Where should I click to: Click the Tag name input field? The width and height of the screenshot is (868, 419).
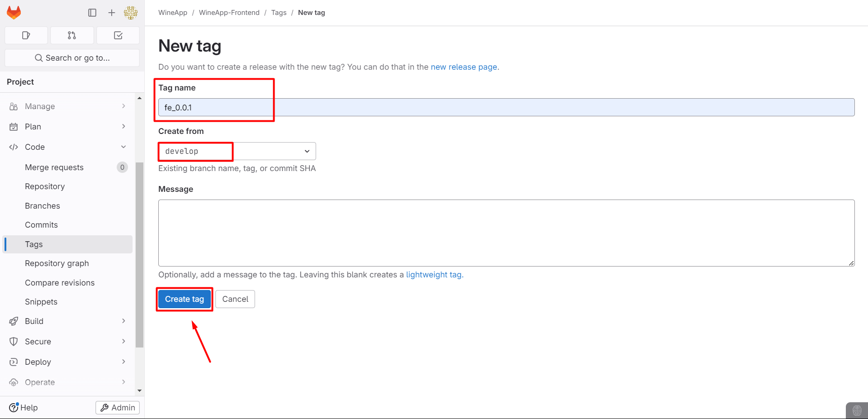[x=506, y=107]
